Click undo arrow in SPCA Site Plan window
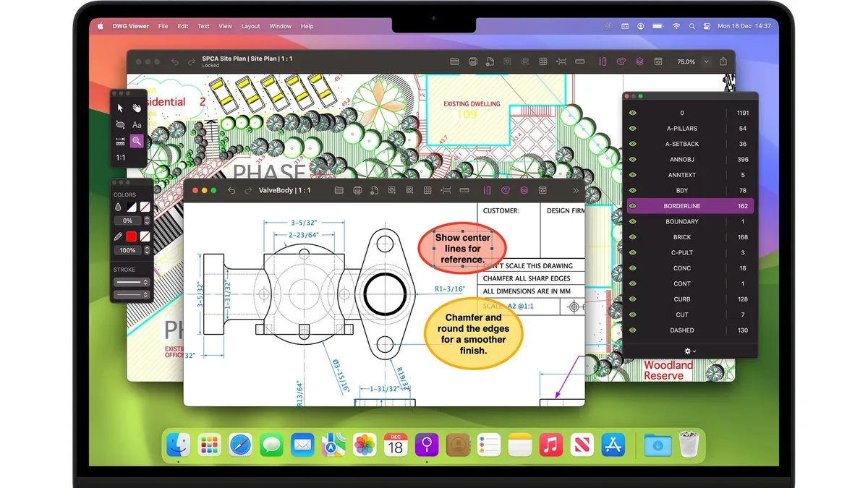The width and height of the screenshot is (868, 488). click(175, 61)
